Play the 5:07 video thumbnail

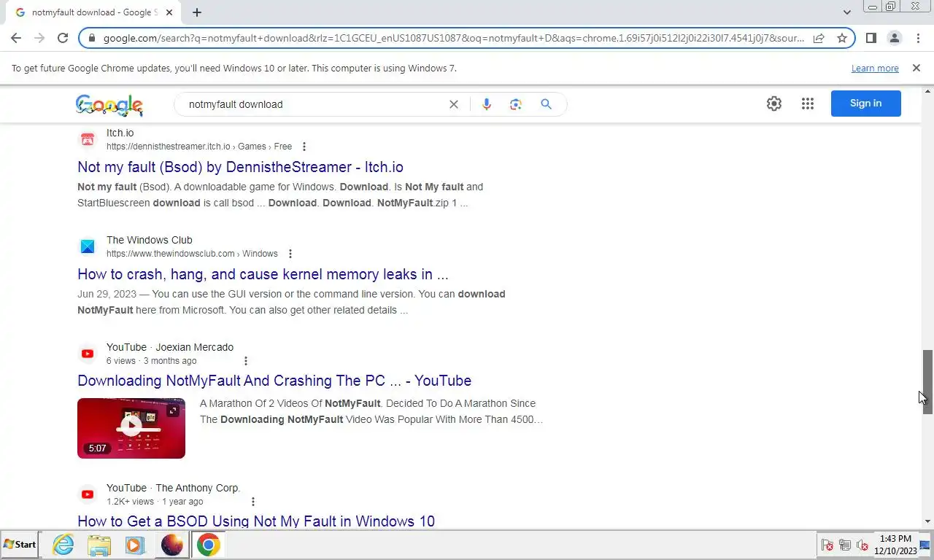[131, 428]
